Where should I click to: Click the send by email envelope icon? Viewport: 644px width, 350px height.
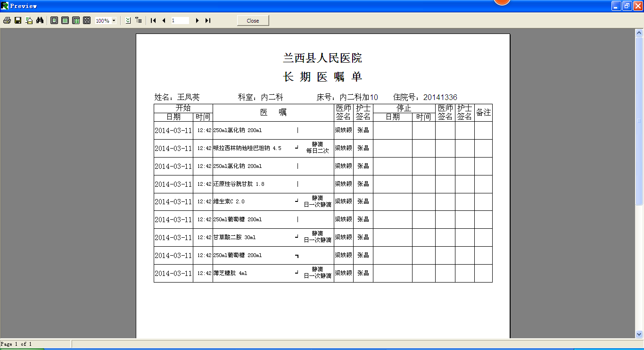(x=29, y=21)
